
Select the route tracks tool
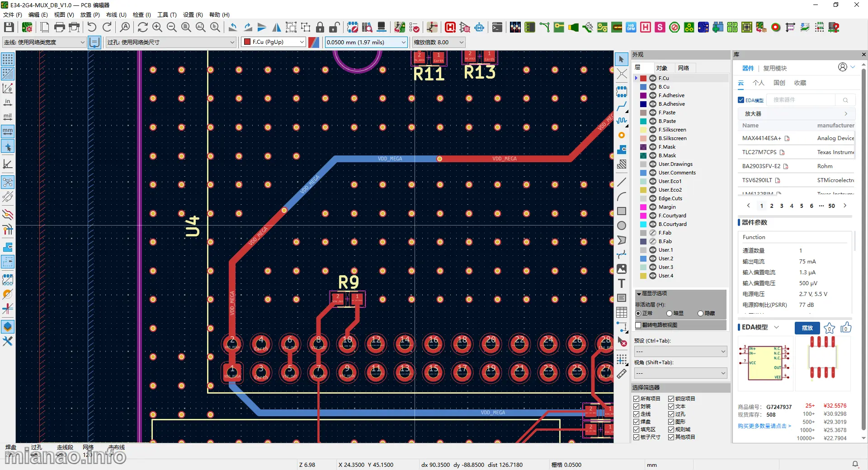point(622,106)
